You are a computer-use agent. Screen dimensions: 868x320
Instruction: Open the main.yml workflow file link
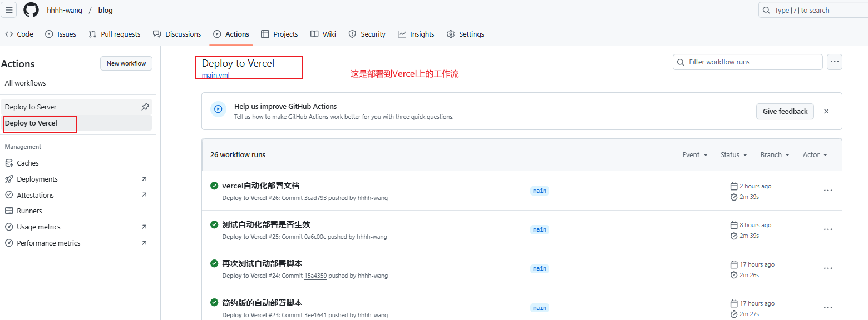pyautogui.click(x=215, y=75)
